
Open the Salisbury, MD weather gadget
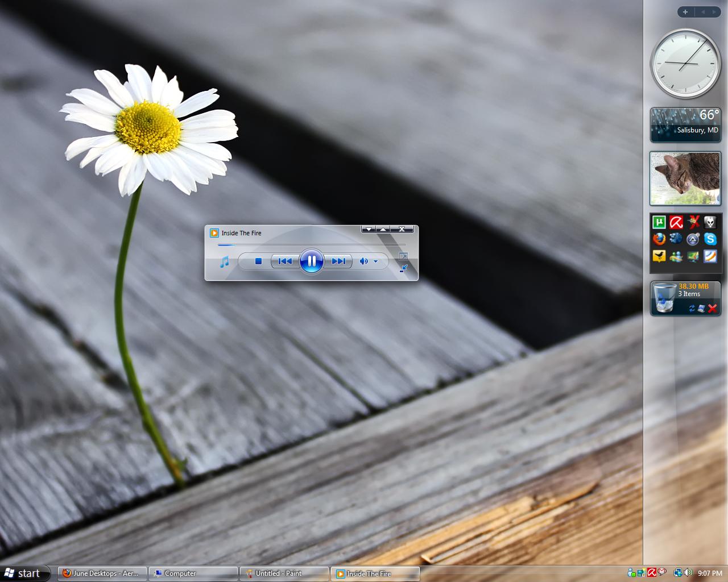point(685,125)
